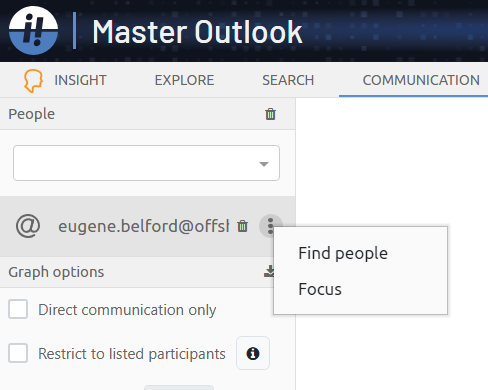Click three-dot menu for eugene.belford

point(270,226)
